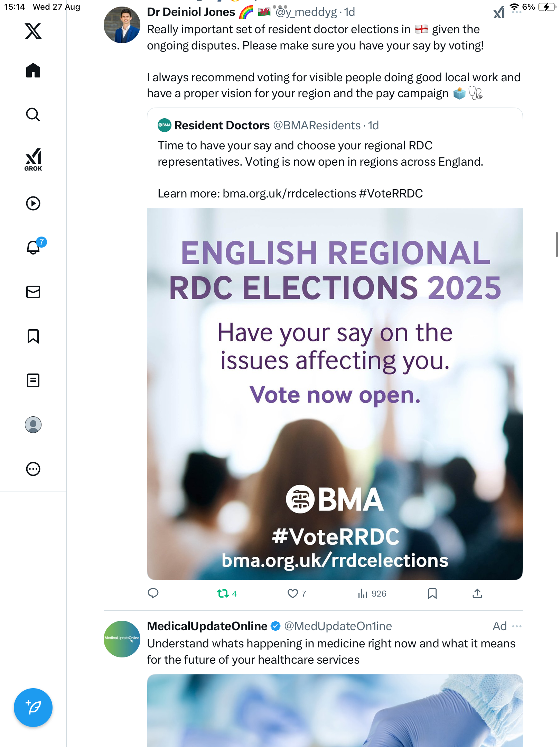
Task: Expand the More circle menu
Action: click(x=33, y=469)
